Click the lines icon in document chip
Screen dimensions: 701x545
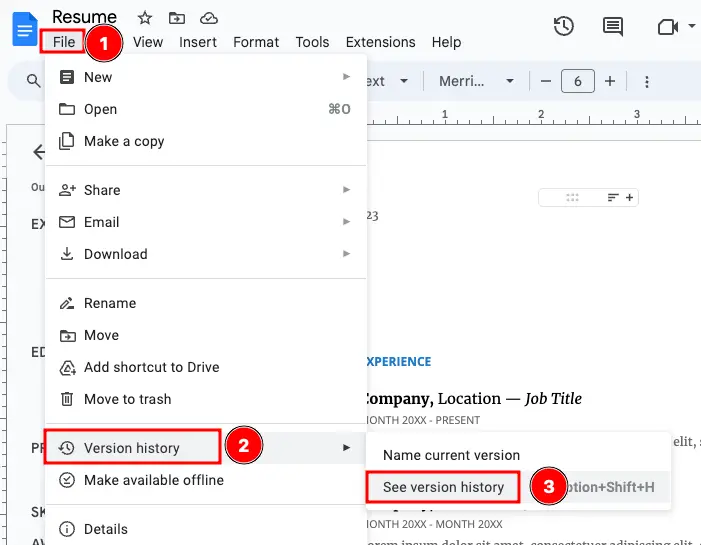click(x=613, y=198)
